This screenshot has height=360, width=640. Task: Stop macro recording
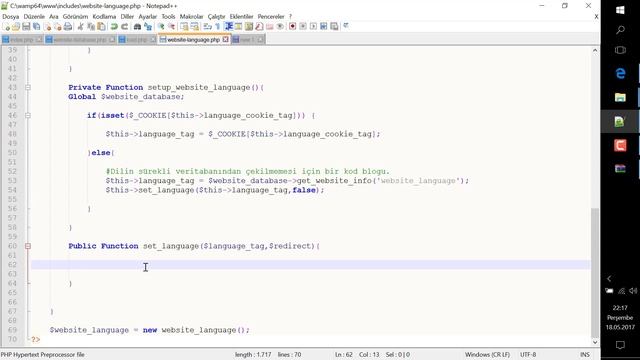(303, 27)
